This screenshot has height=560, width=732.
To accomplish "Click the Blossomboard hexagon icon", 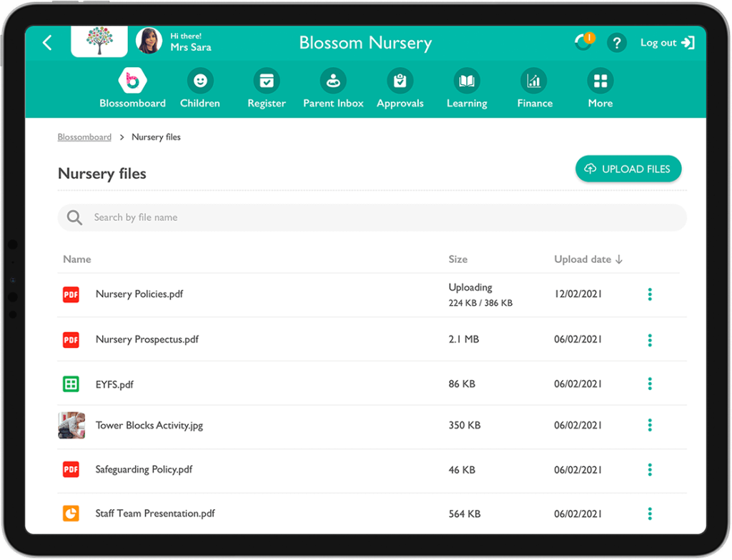I will pos(132,81).
